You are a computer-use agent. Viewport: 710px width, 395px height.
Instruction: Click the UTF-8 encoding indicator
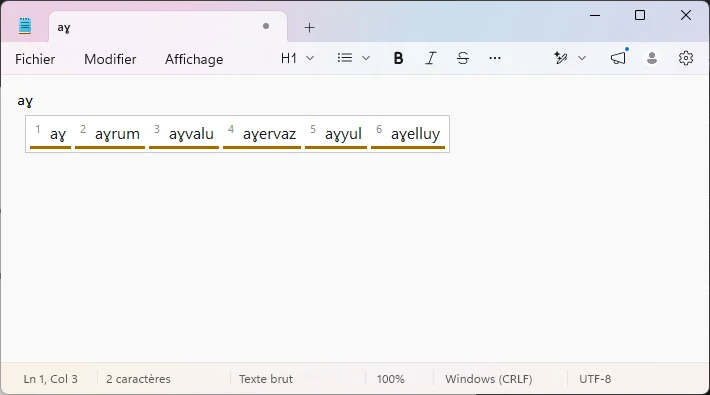point(595,379)
